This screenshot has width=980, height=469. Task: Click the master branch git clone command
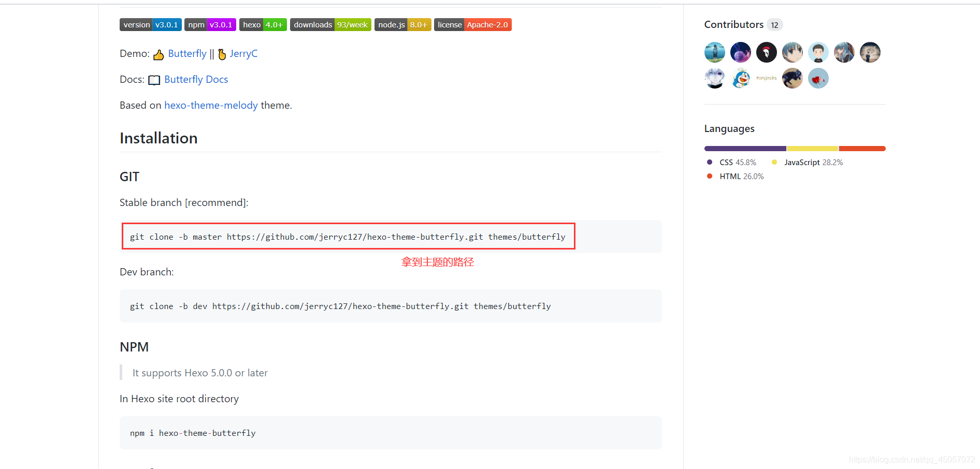point(348,237)
